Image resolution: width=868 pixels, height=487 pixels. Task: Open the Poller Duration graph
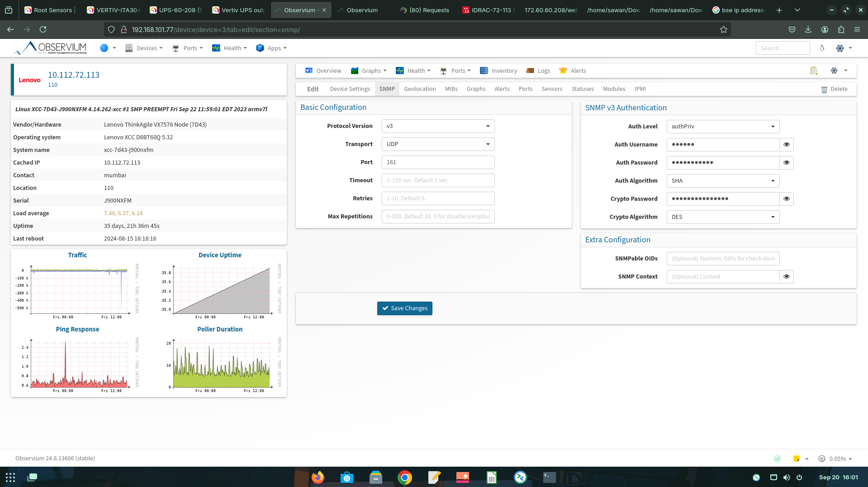(x=220, y=364)
